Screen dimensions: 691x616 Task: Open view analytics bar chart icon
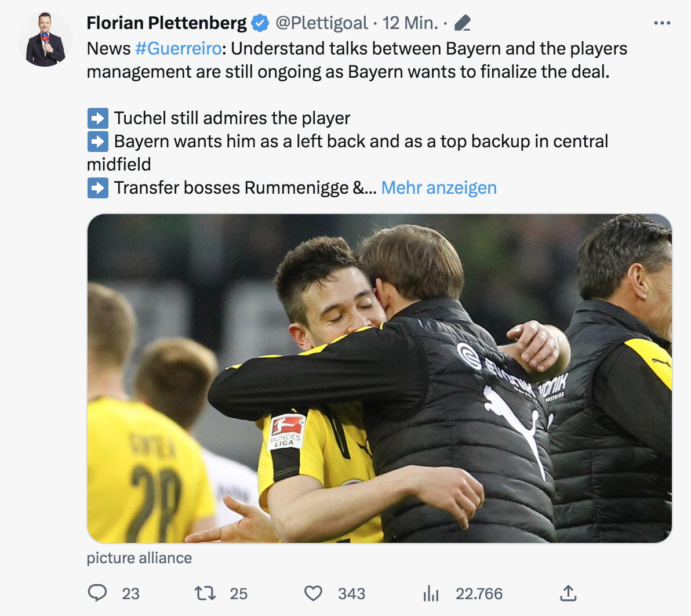(431, 593)
